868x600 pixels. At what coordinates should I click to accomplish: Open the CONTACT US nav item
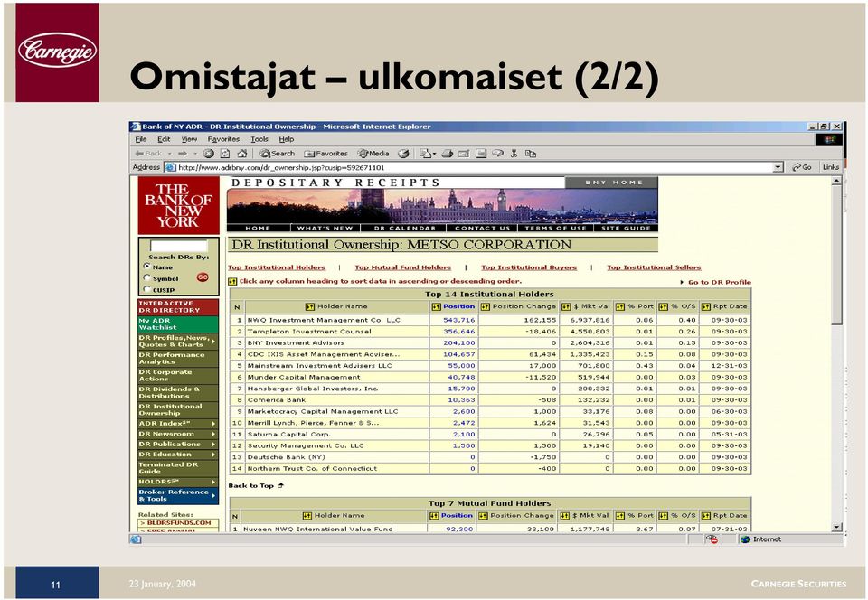[x=482, y=228]
